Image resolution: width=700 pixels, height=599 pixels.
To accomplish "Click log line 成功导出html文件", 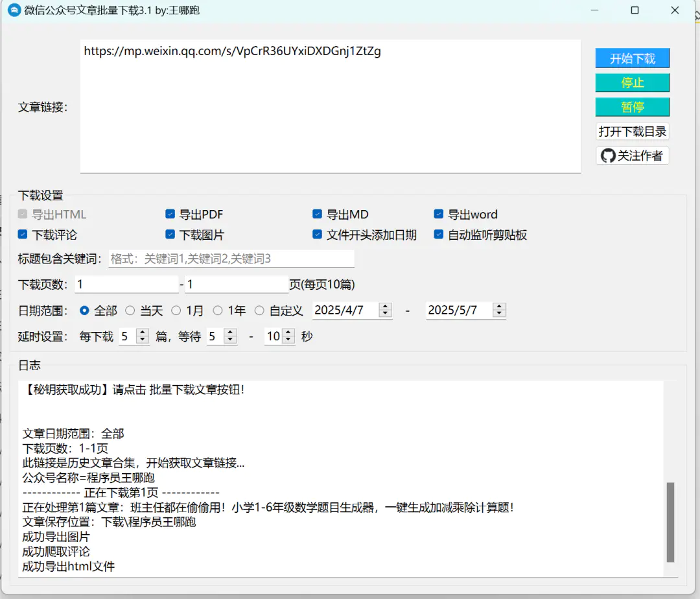I will click(68, 567).
